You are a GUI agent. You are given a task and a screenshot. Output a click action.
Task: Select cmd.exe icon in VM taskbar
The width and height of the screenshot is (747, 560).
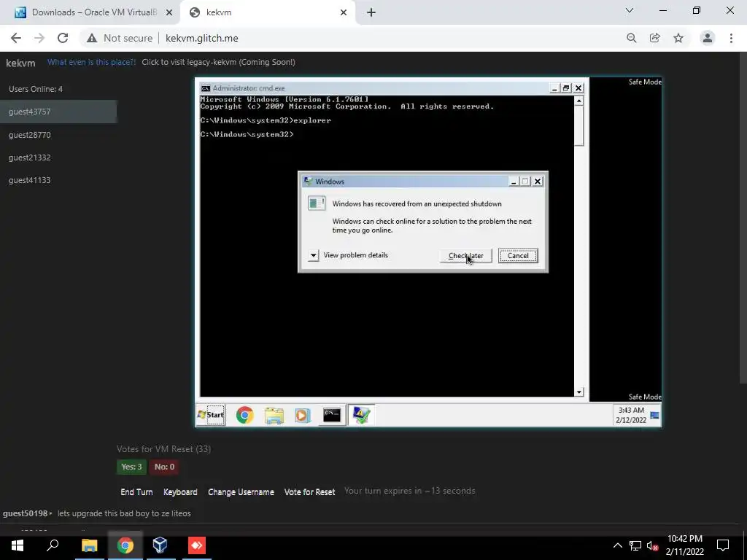(x=332, y=415)
